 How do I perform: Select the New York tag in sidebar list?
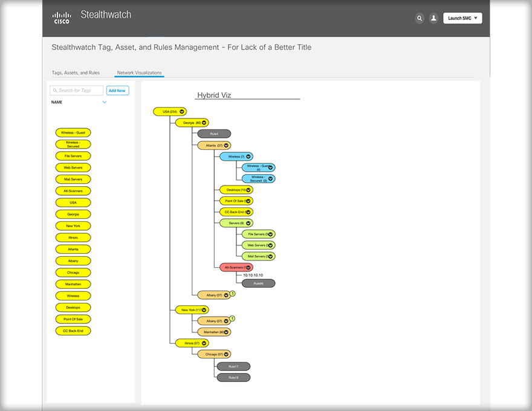click(73, 226)
